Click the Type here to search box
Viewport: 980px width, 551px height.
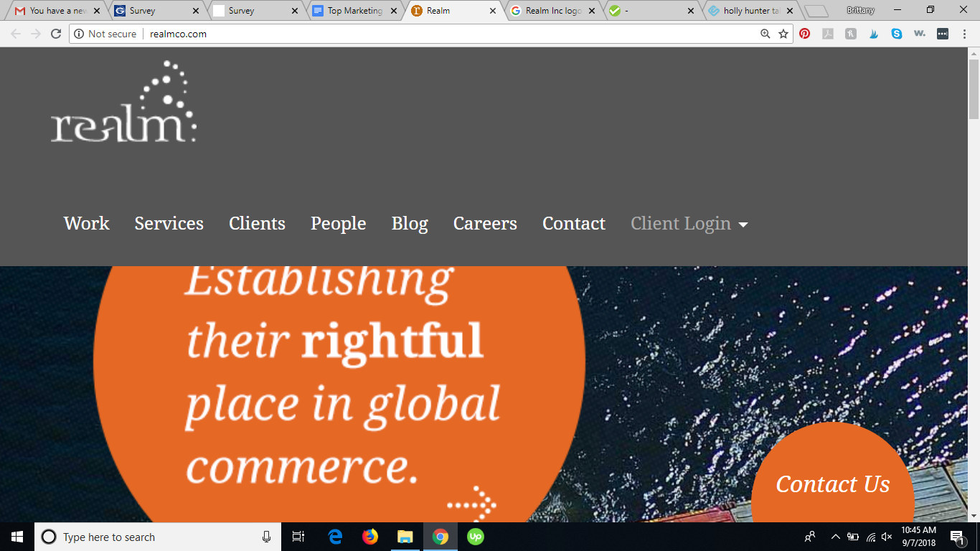[x=156, y=537]
